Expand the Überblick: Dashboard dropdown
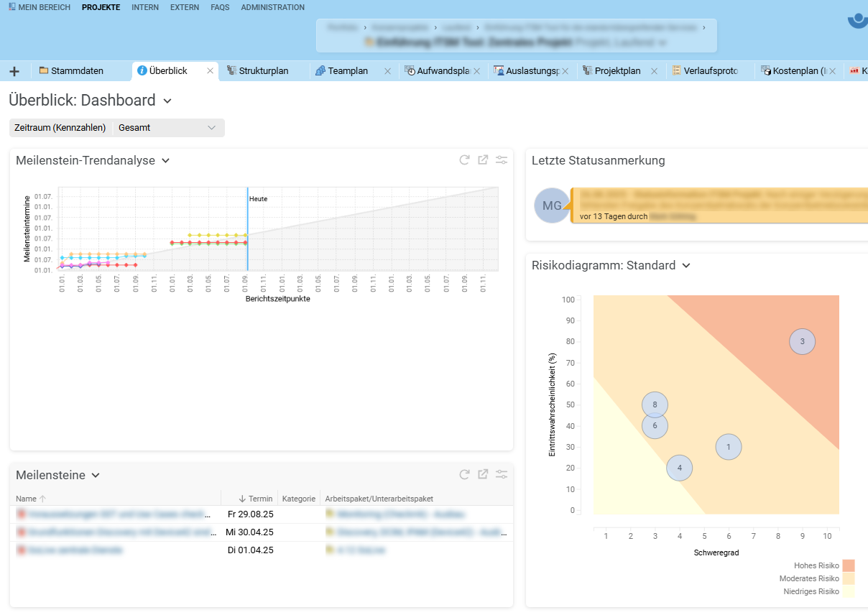The width and height of the screenshot is (868, 615). click(167, 101)
